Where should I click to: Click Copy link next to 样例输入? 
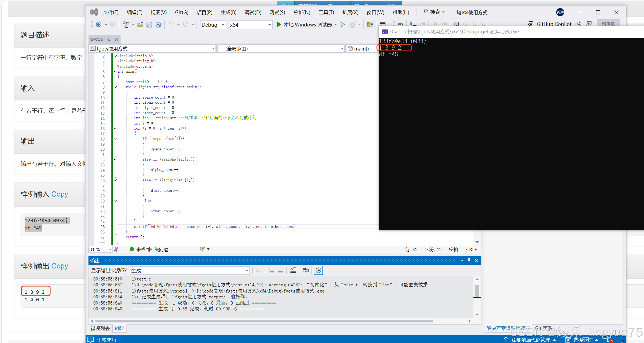click(60, 194)
